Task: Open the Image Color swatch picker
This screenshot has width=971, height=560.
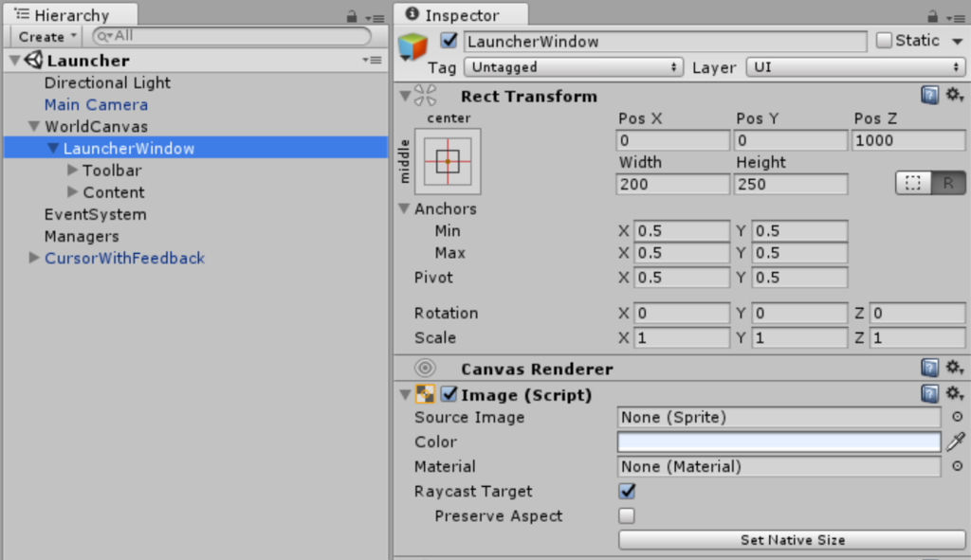Action: 779,442
